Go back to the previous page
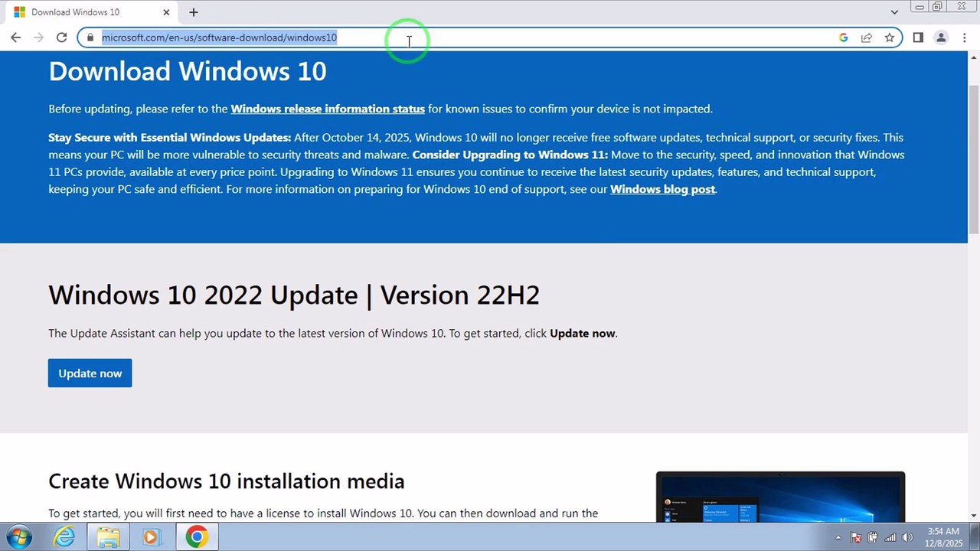This screenshot has width=980, height=551. click(16, 37)
